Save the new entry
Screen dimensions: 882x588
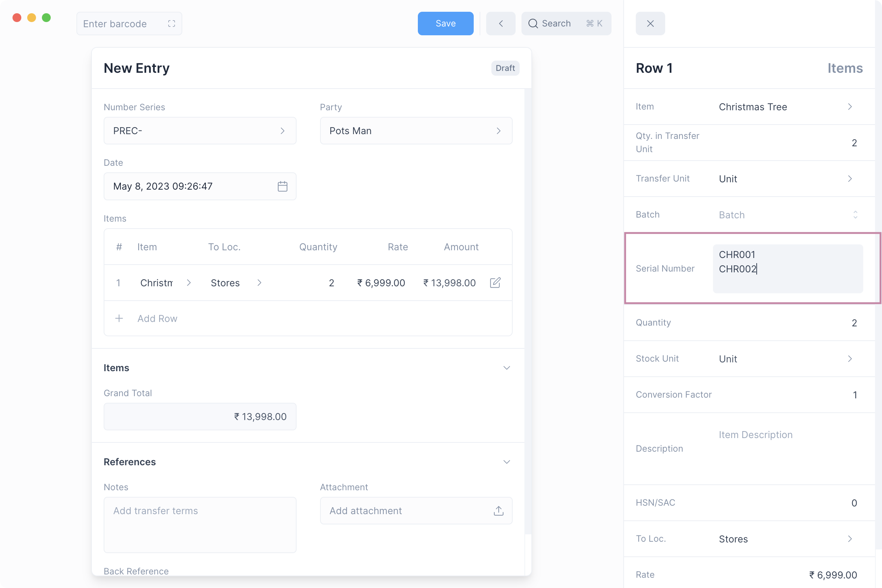click(445, 24)
